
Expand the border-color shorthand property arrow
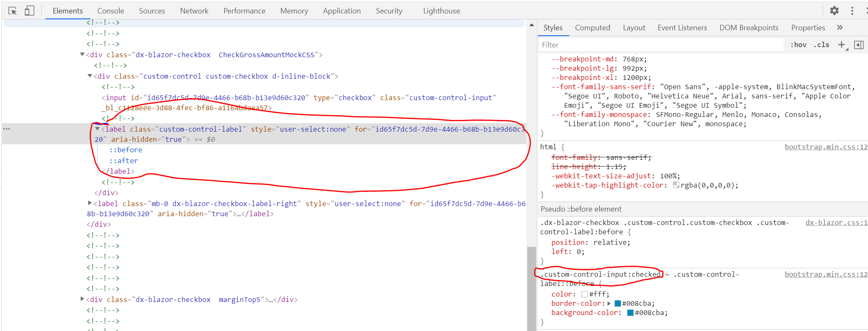pos(609,303)
